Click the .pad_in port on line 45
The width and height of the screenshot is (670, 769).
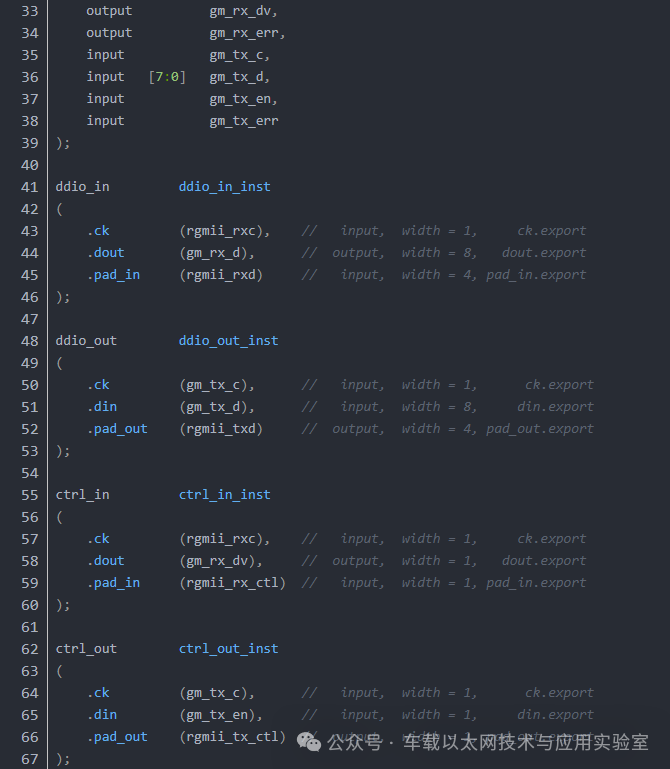(114, 275)
